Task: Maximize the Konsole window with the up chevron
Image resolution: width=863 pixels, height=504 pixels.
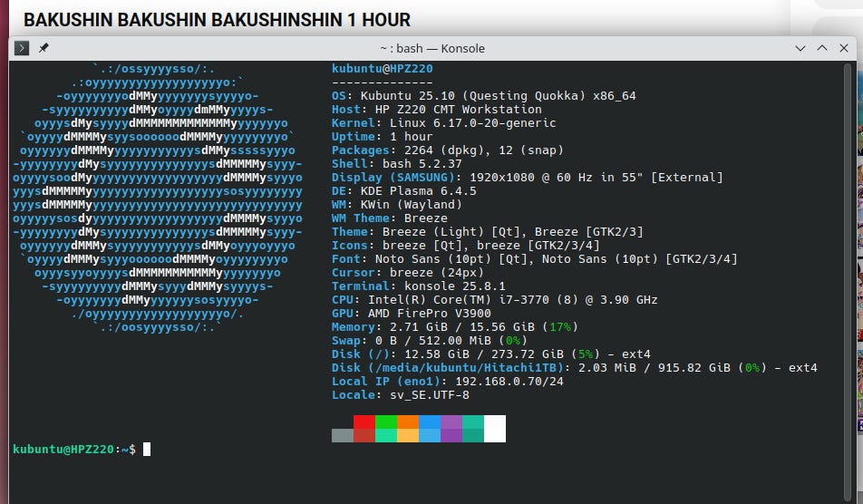Action: 822,48
